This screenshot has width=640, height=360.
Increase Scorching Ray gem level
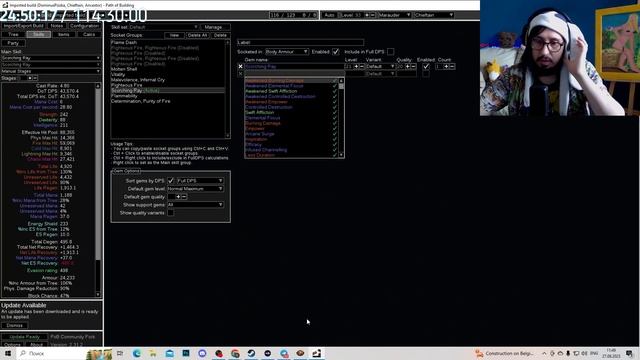356,66
